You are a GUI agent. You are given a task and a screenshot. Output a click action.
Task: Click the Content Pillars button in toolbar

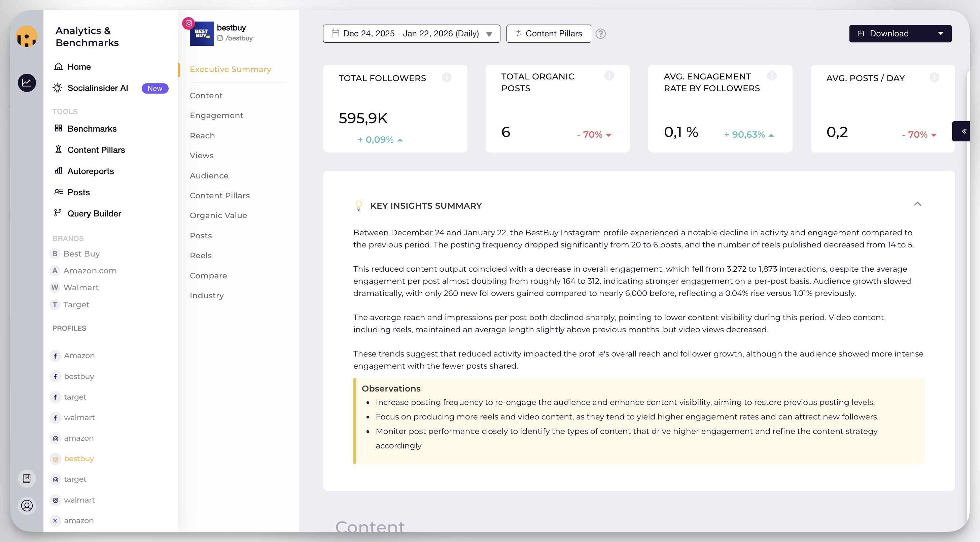(548, 33)
